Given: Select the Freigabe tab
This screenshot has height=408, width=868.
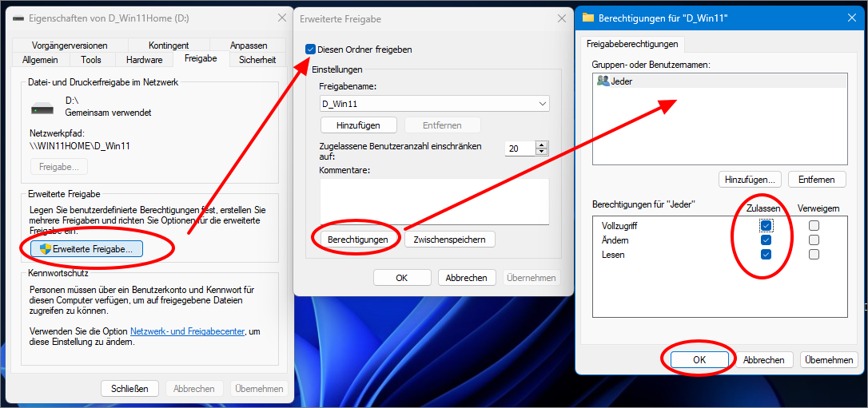Looking at the screenshot, I should (x=201, y=58).
